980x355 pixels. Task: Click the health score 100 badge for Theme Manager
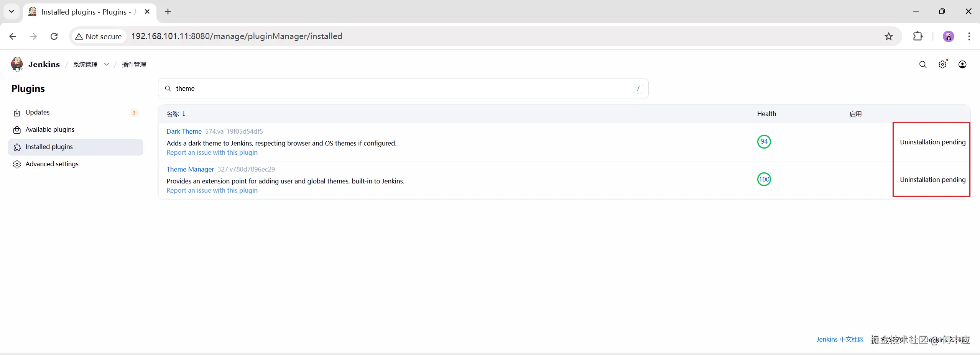[764, 179]
